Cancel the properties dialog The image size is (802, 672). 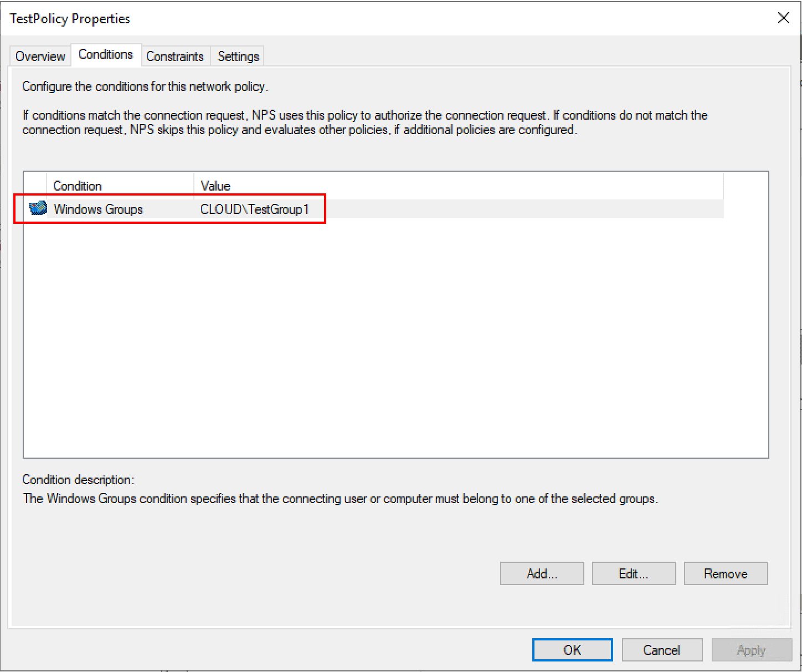662,650
